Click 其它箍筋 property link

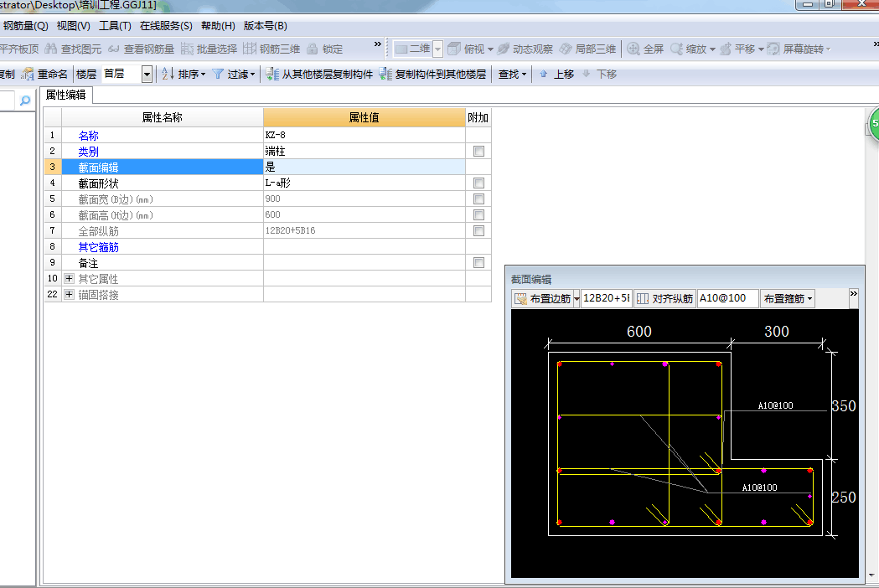coord(99,247)
